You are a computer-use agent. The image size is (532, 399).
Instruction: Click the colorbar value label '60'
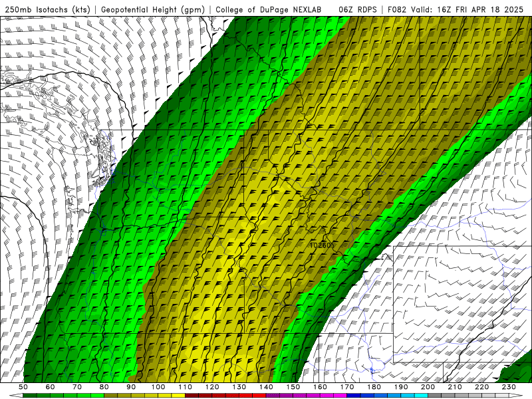pos(51,387)
